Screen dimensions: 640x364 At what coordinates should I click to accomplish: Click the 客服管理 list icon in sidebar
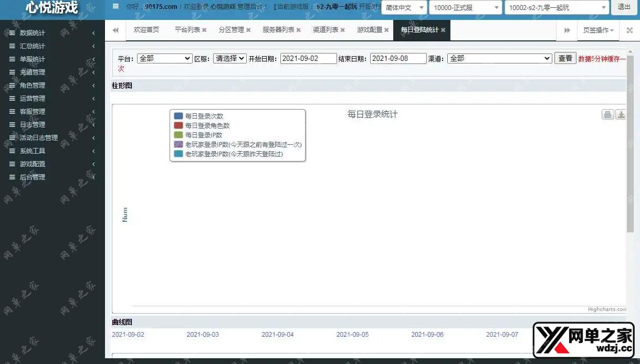click(x=12, y=112)
